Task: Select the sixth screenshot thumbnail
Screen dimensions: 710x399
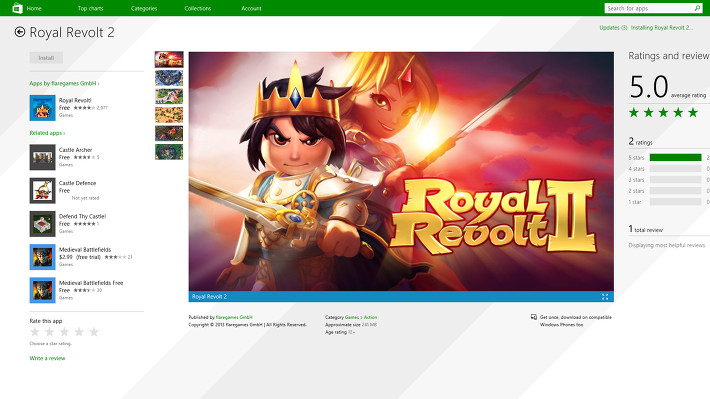Action: 169,152
